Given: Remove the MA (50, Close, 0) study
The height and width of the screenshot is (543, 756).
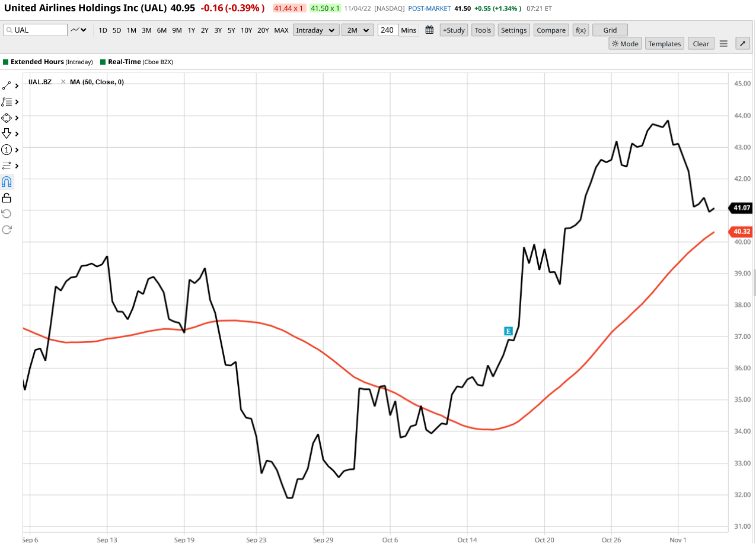Looking at the screenshot, I should click(63, 82).
